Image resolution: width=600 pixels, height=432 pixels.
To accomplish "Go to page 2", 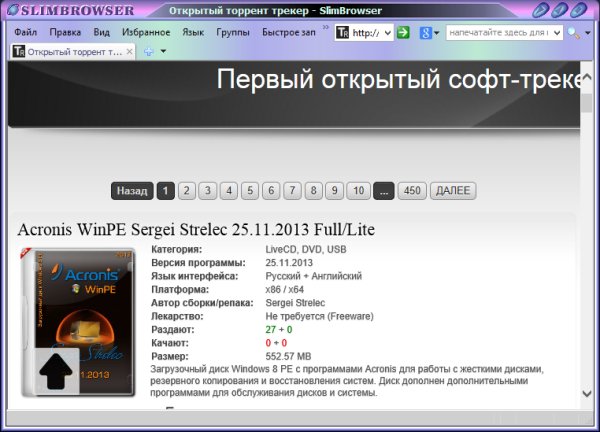I will coord(186,191).
